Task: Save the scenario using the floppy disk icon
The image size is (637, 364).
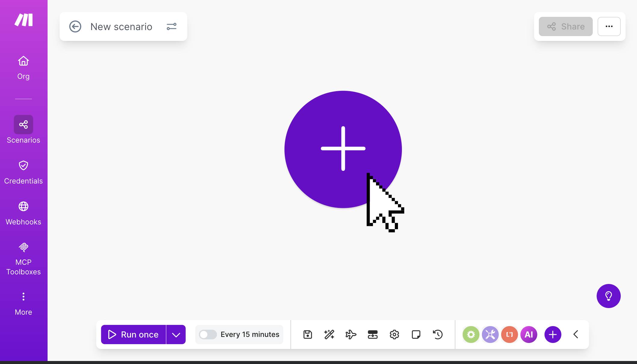Action: point(307,334)
